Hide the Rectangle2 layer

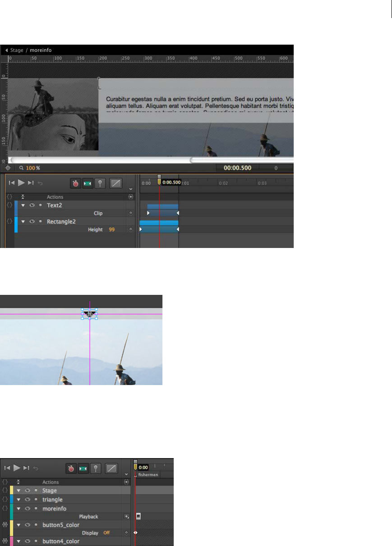point(32,221)
